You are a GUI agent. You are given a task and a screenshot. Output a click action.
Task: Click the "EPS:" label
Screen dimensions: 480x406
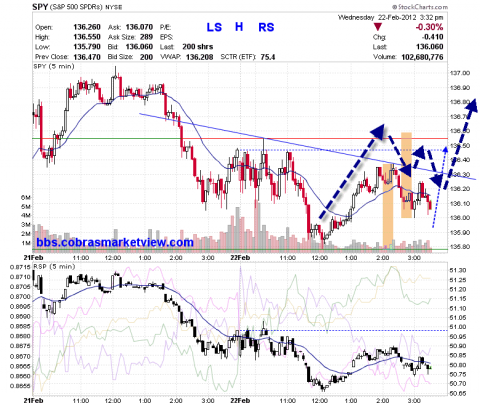click(x=166, y=37)
